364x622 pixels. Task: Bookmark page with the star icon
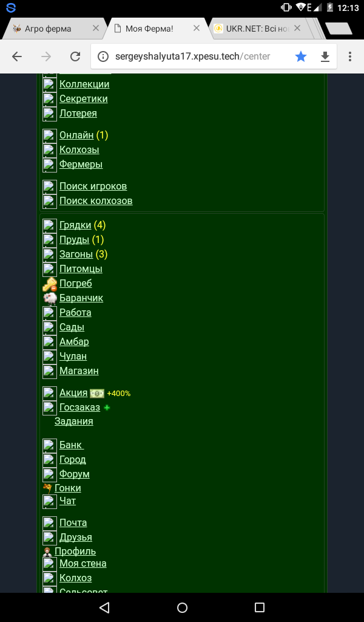[x=301, y=56]
